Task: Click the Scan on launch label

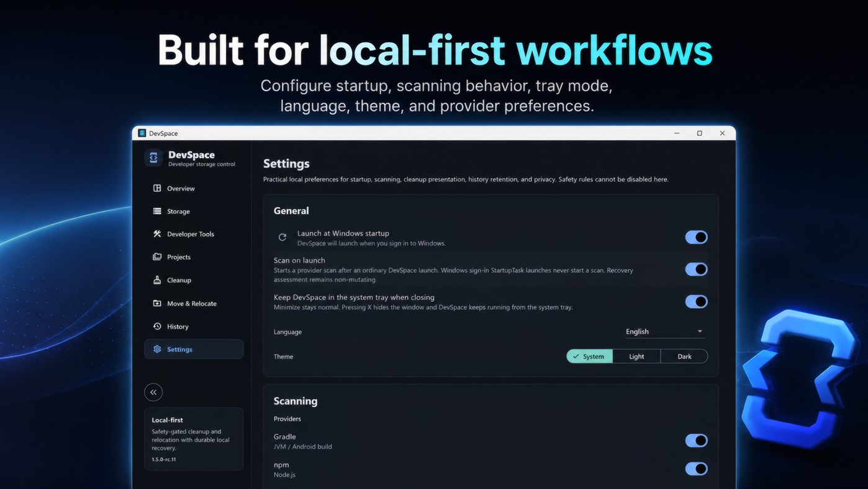Action: [299, 260]
